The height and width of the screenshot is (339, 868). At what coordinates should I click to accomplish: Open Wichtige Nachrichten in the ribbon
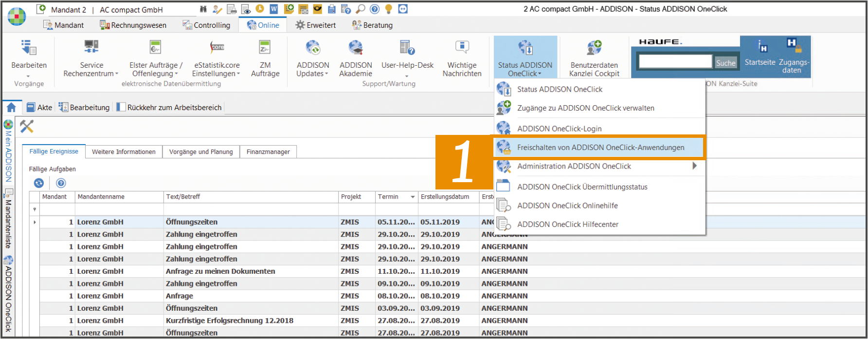462,58
